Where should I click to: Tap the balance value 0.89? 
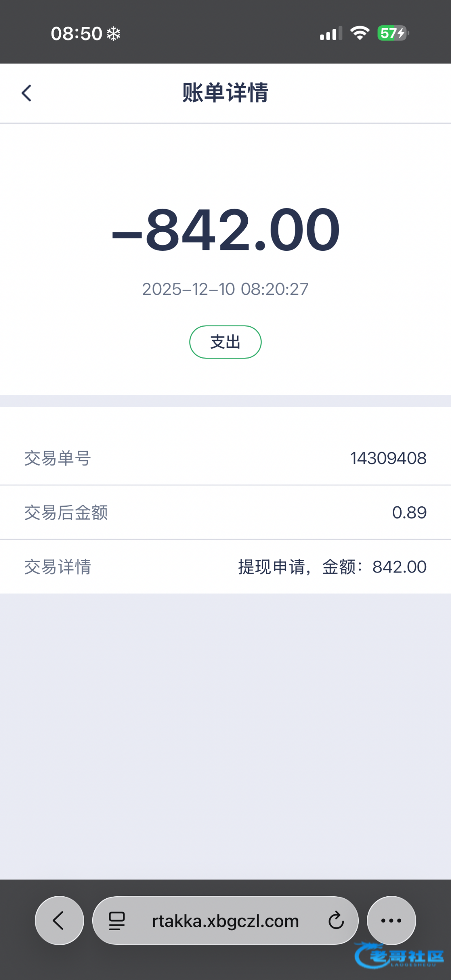(x=409, y=512)
